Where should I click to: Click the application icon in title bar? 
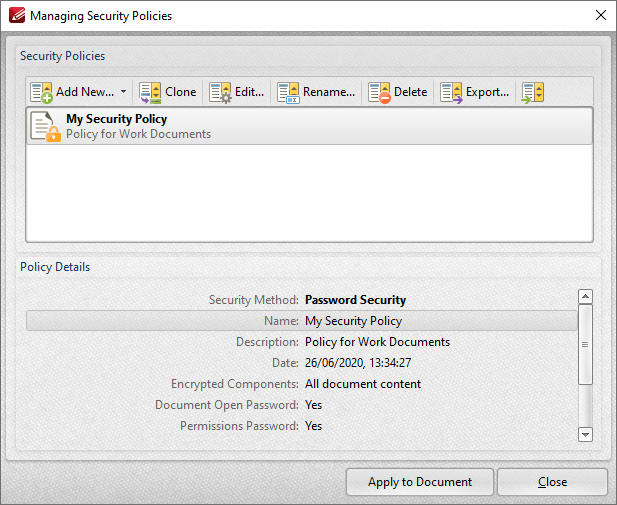coord(17,15)
